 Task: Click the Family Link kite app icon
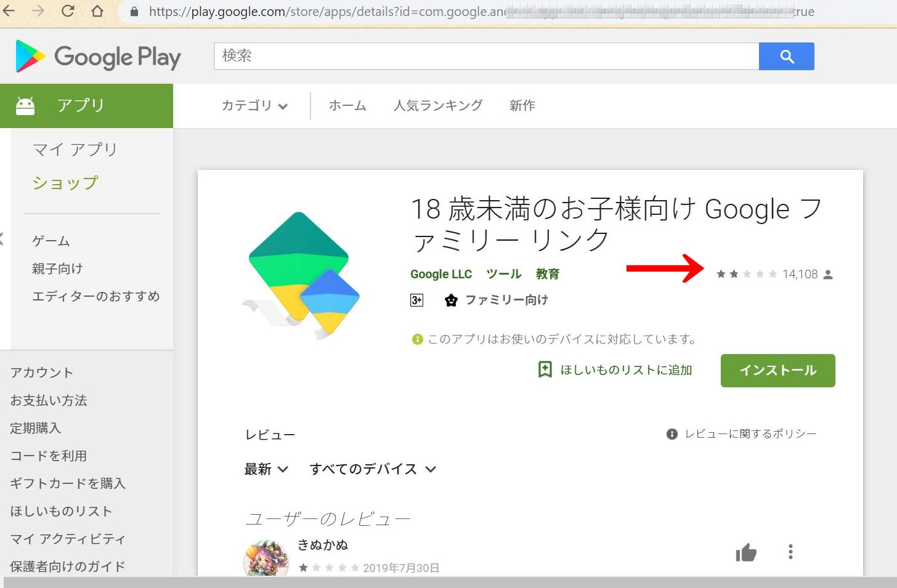(x=301, y=275)
